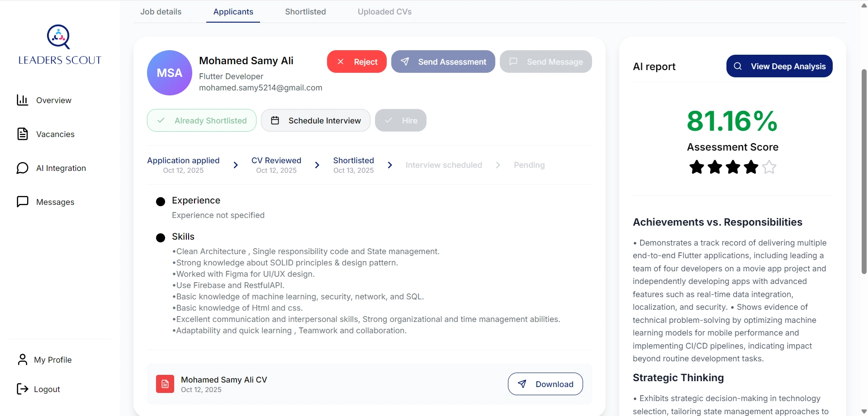Download Mohamed Samy Ali CV
This screenshot has width=868, height=416.
(x=545, y=384)
